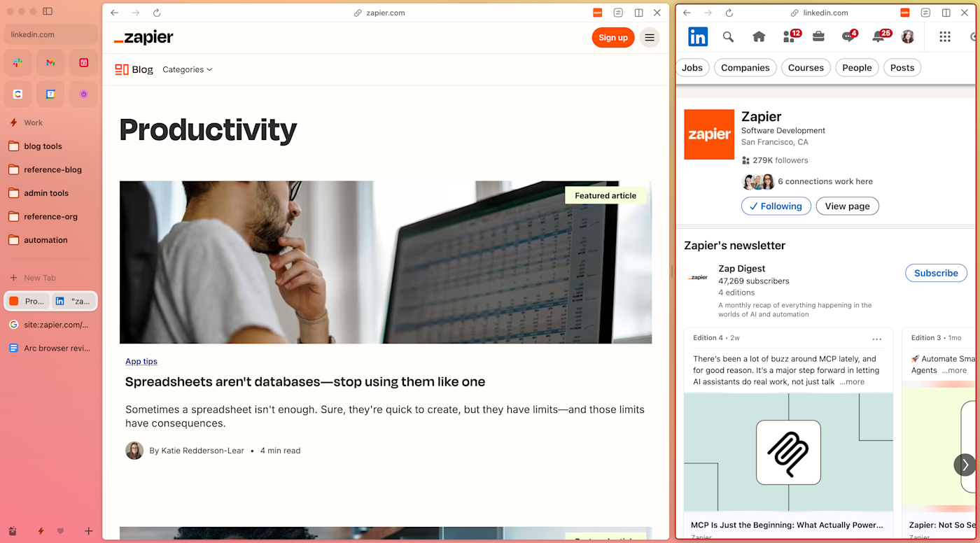
Task: Go back in the Zapier pane
Action: 115,13
